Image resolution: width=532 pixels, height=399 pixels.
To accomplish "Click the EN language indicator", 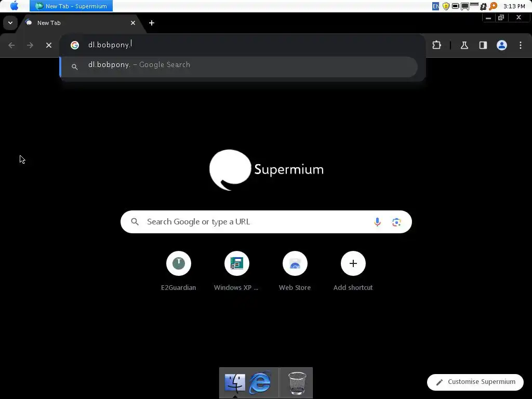I will click(x=436, y=6).
